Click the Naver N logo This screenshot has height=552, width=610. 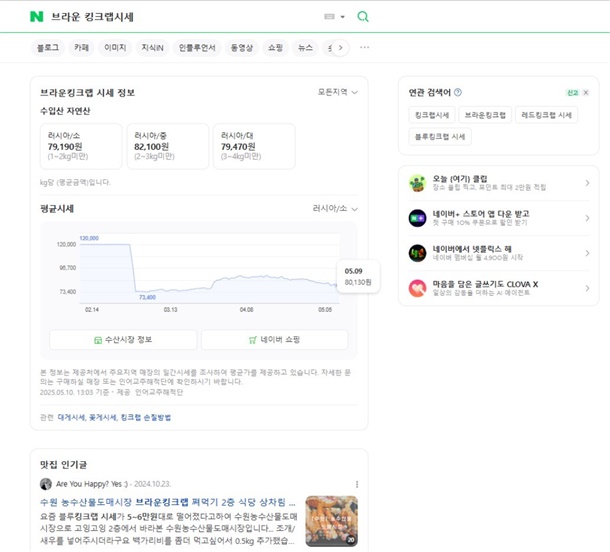click(37, 16)
